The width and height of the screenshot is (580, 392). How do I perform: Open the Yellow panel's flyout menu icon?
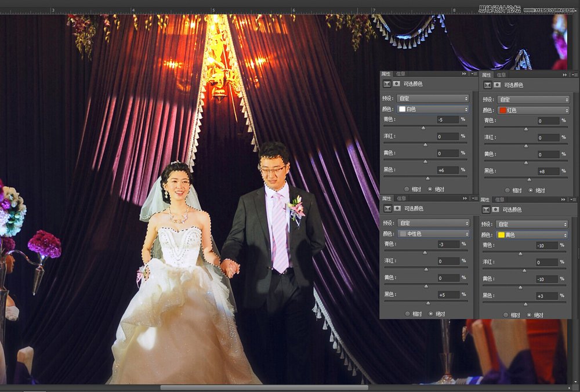click(x=572, y=199)
